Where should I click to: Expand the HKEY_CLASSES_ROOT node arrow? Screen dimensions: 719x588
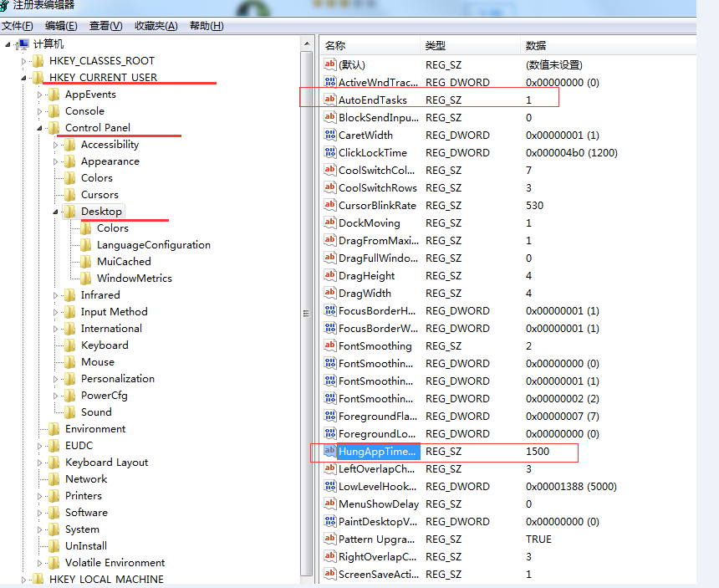click(24, 61)
